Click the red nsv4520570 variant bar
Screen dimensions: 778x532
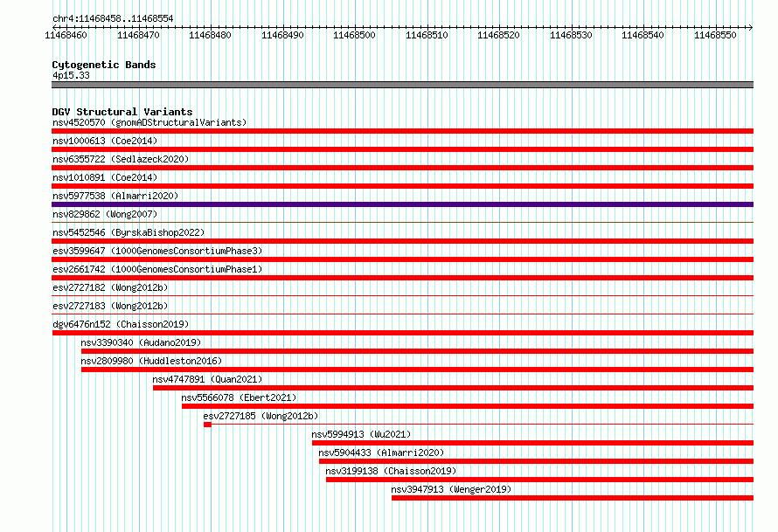(x=402, y=131)
